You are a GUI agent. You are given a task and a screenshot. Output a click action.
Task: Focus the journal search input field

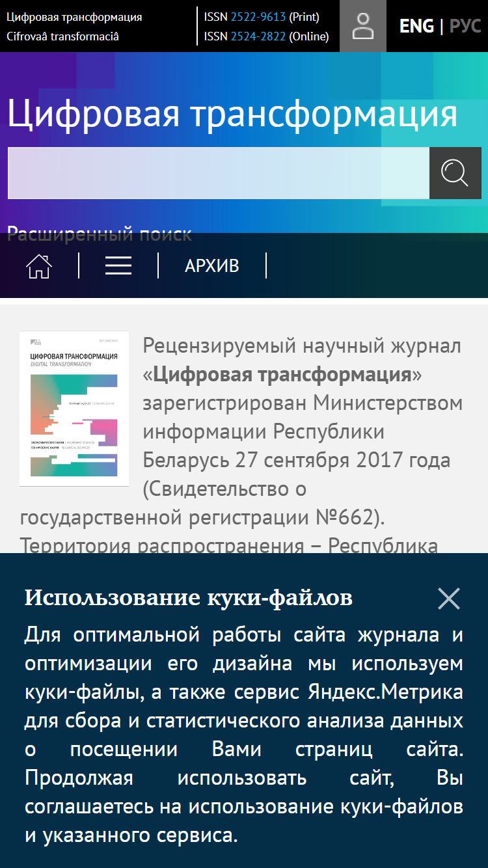coord(219,173)
